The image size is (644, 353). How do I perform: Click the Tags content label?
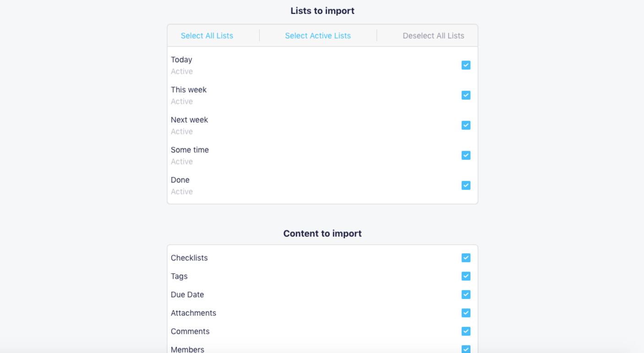179,276
